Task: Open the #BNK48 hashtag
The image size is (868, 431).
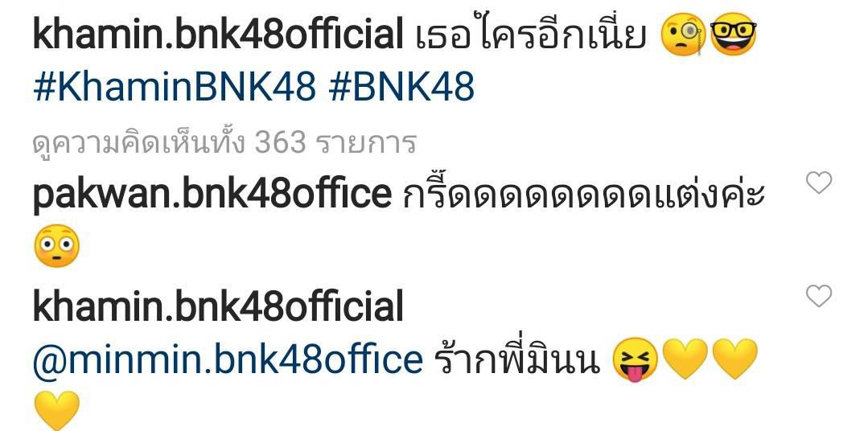Action: pyautogui.click(x=401, y=88)
